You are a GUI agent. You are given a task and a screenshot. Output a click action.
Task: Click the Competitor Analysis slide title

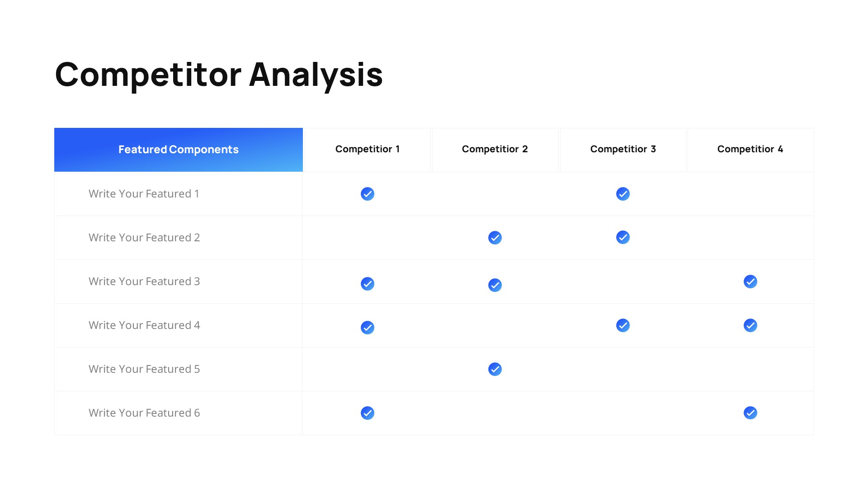coord(219,75)
